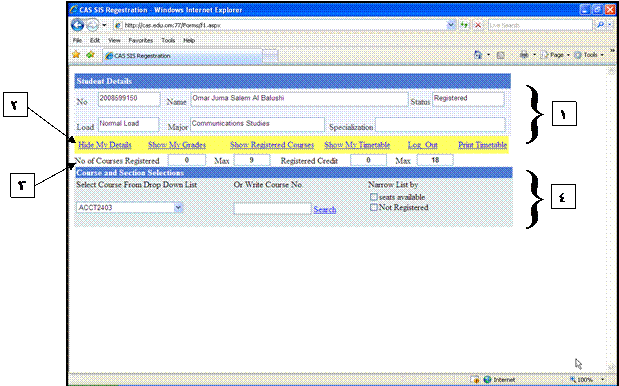Click the Status field showing Registered

[x=468, y=99]
